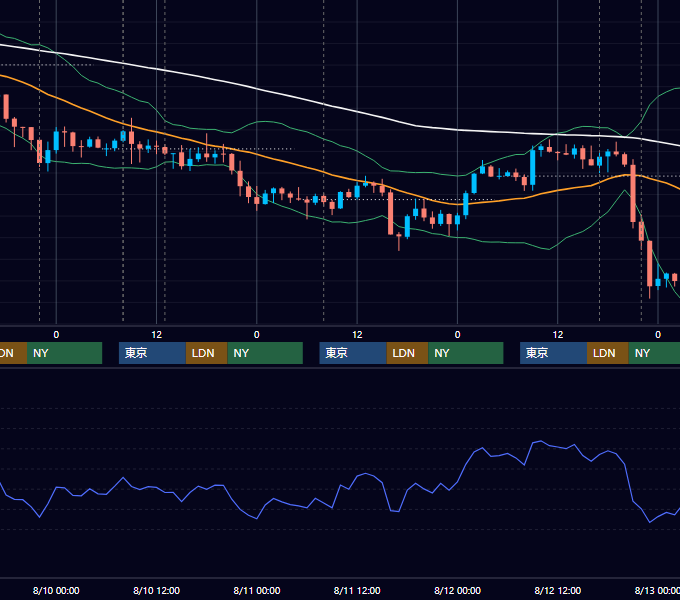
Task: Click the 8/11 12:00 date label
Action: [357, 590]
